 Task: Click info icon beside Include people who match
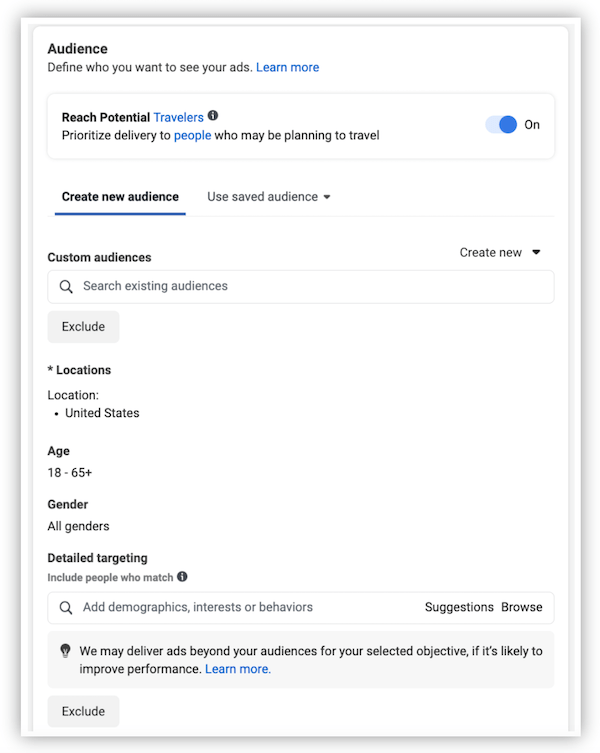[x=182, y=577]
